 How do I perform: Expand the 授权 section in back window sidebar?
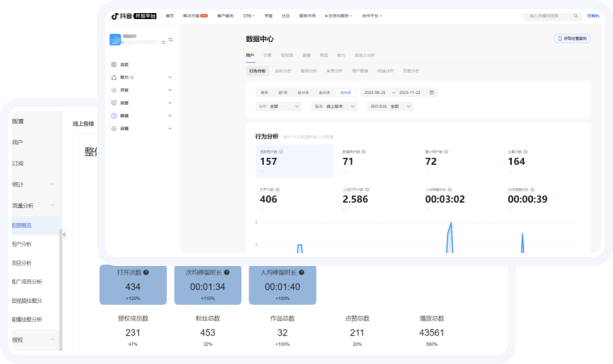[52, 340]
